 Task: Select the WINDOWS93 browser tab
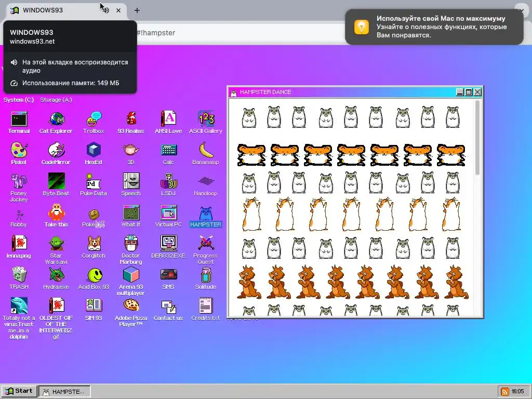[66, 10]
